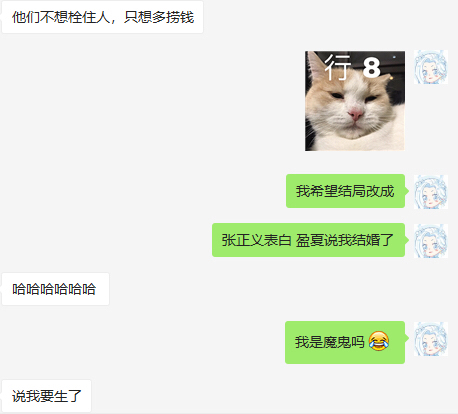The width and height of the screenshot is (458, 414).
Task: Select the message 他们不想栓住人，只想多捞钱
Action: (103, 17)
